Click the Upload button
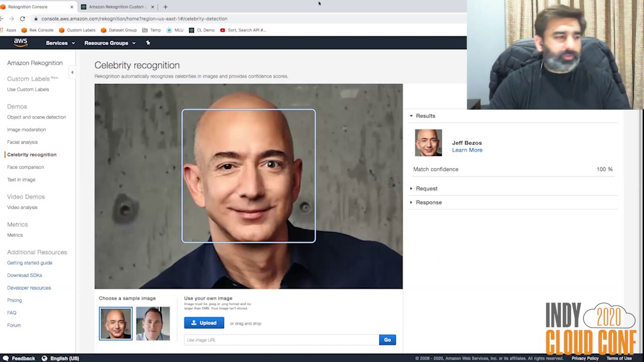This screenshot has width=644, height=362. click(x=204, y=323)
